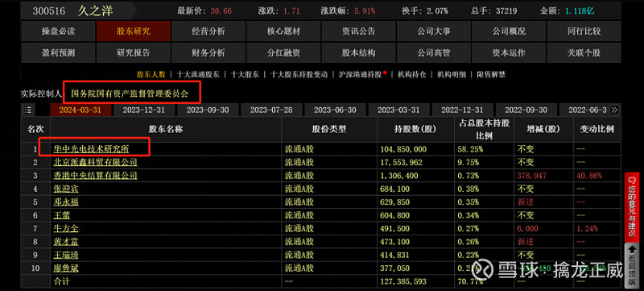Viewport: 644px width, 291px height.
Task: Select the 2023-12-31 date tab
Action: tap(144, 110)
